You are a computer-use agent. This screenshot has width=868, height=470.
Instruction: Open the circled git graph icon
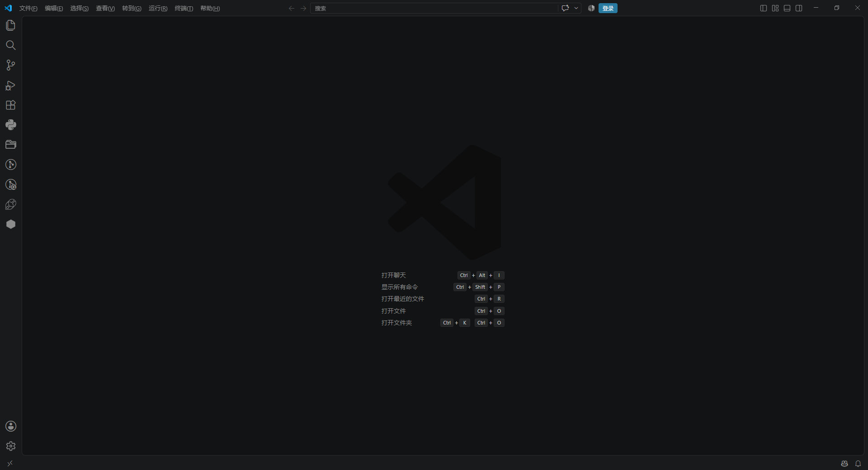(11, 164)
